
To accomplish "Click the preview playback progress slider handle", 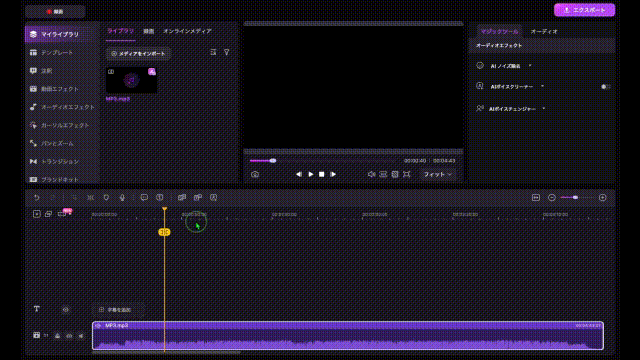I will point(273,161).
